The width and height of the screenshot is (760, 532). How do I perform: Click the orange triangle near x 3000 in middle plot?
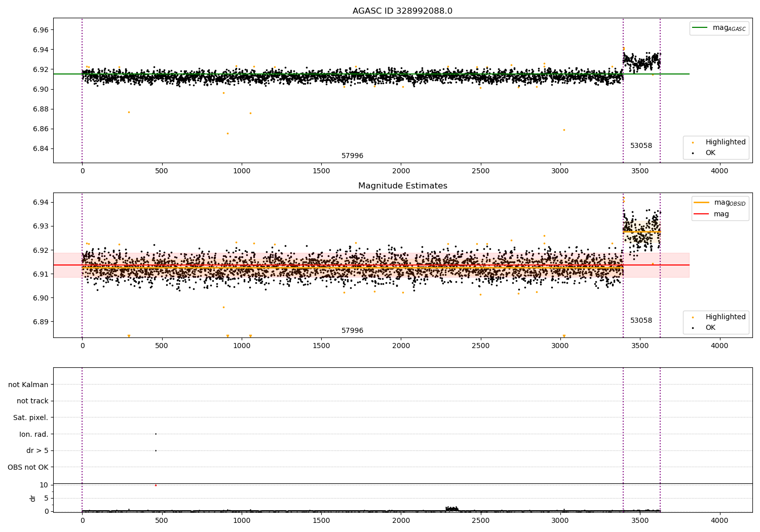click(x=564, y=336)
